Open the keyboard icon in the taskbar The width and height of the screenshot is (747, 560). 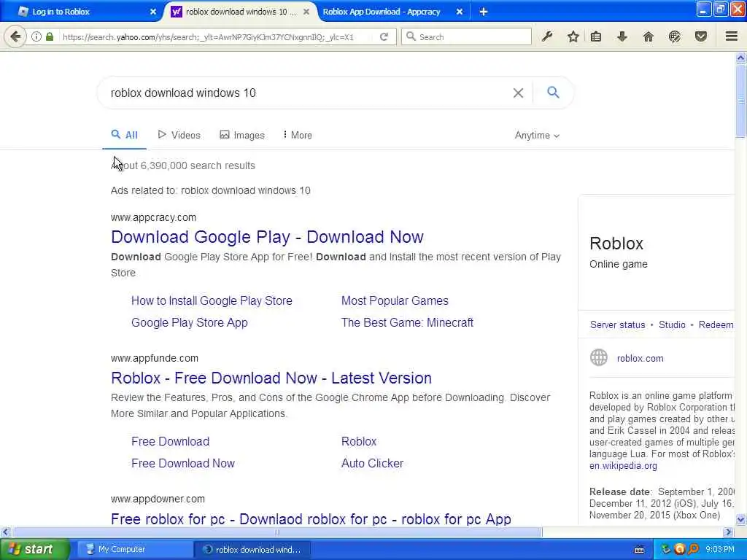click(x=639, y=550)
